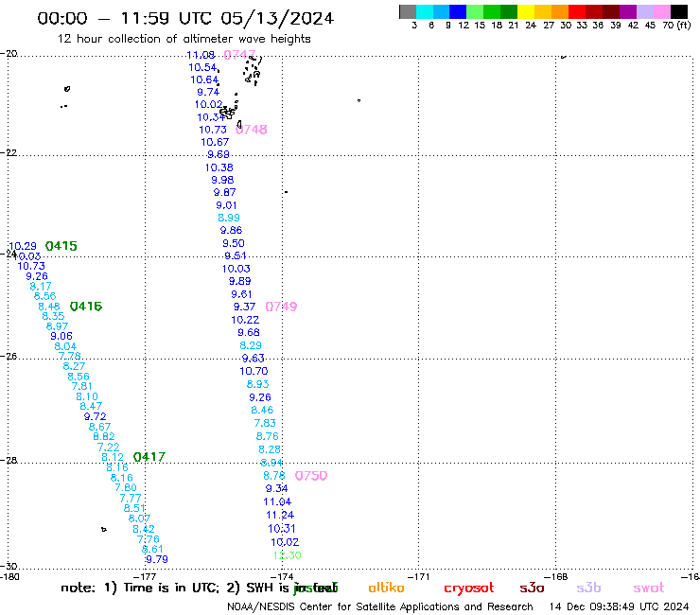Image resolution: width=700 pixels, height=615 pixels.
Task: Click the 'NOAA/NESDIS Center for Satellite Applications' footer
Action: (379, 607)
